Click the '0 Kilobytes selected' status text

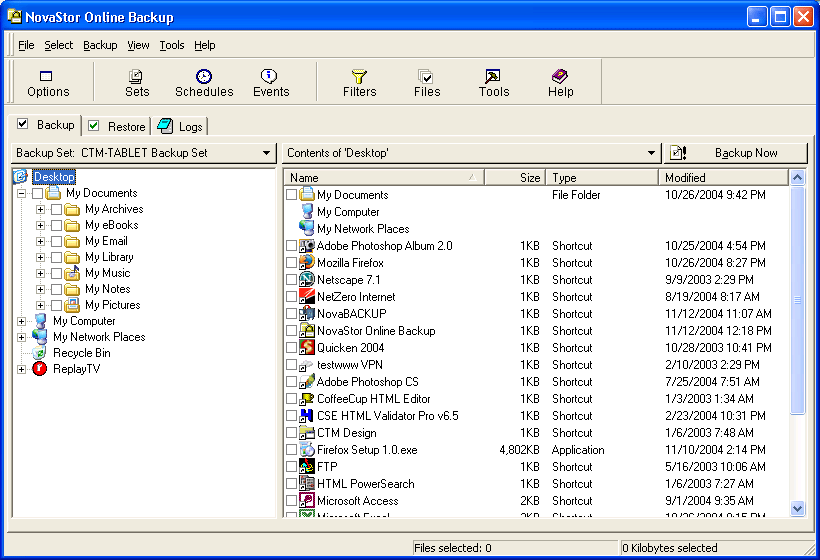[x=669, y=548]
